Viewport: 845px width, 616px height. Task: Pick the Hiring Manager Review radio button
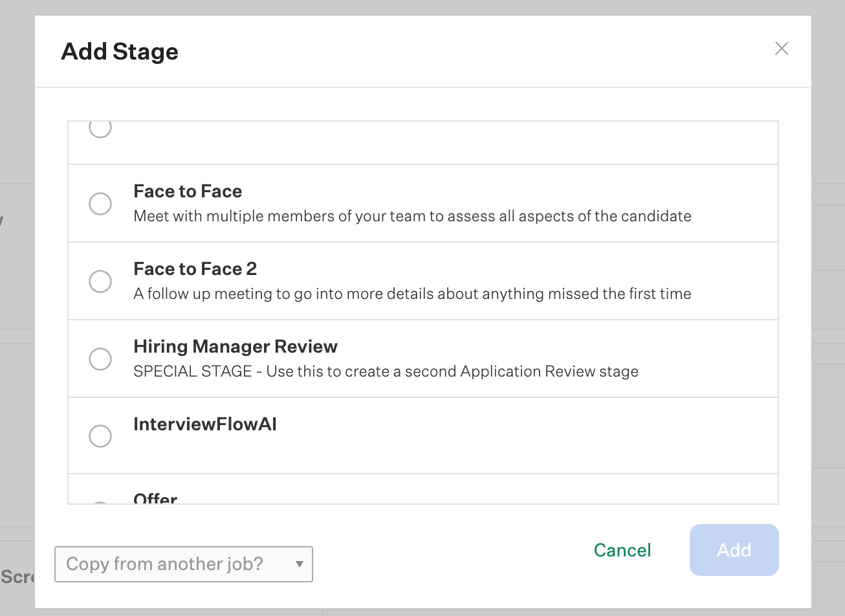coord(100,358)
